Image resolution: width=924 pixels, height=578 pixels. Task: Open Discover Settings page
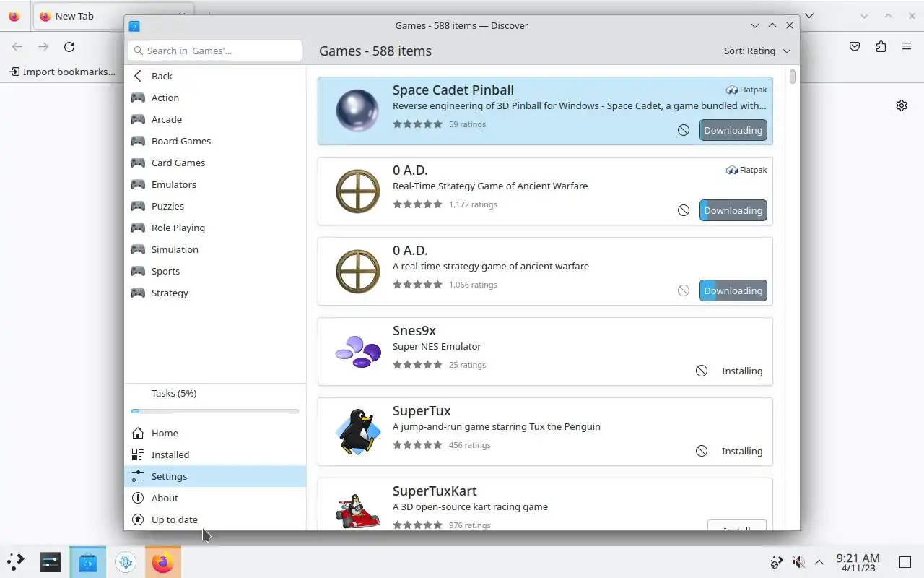point(215,476)
